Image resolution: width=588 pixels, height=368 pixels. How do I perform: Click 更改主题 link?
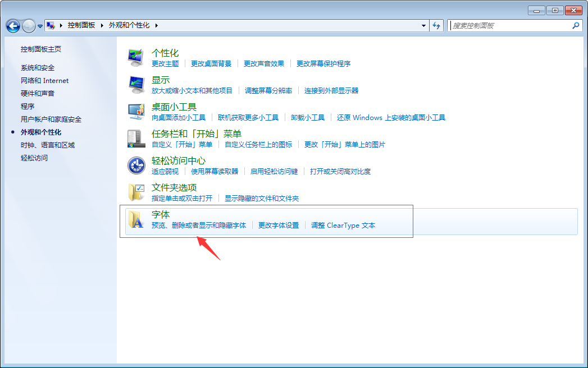pos(165,64)
